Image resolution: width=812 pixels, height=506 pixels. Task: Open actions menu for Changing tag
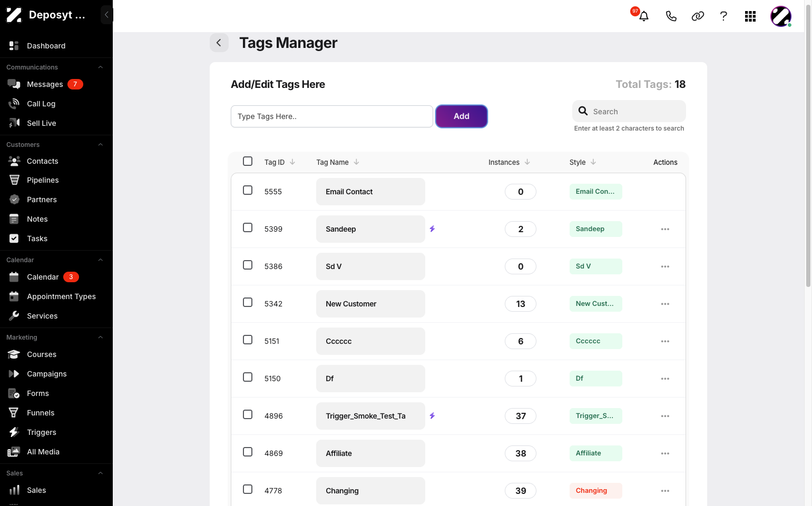pos(665,491)
